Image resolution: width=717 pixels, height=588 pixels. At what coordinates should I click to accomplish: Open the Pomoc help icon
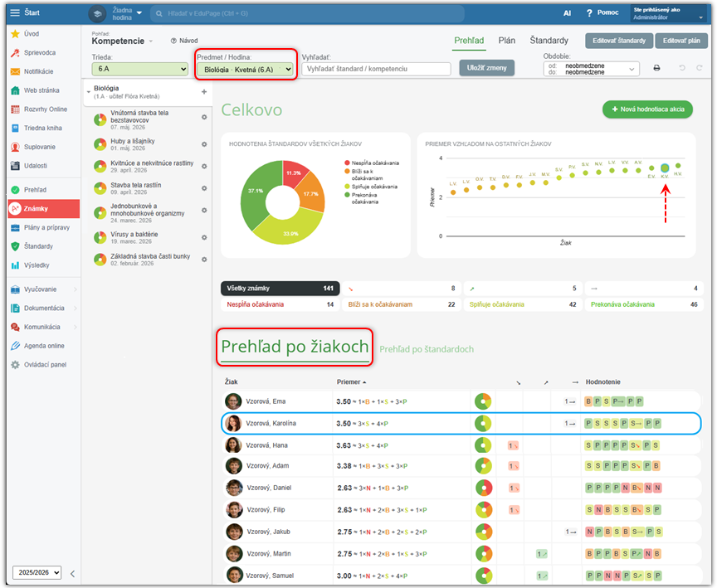tap(589, 13)
